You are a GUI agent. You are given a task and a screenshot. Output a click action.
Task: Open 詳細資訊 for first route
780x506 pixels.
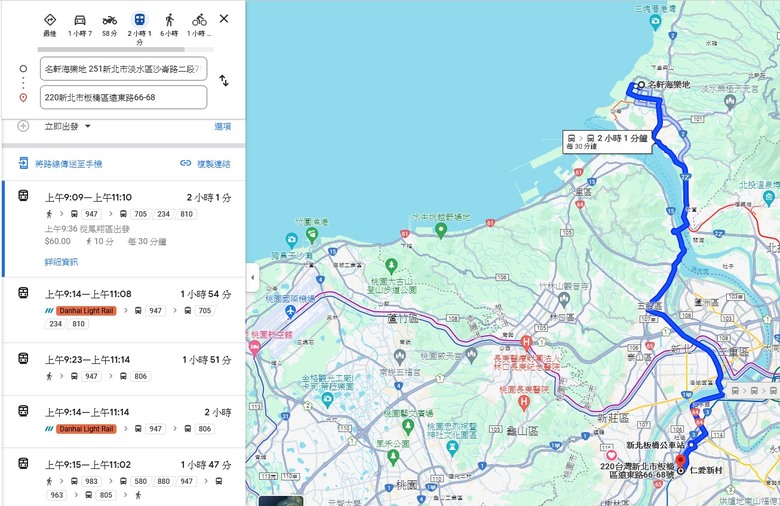(x=61, y=262)
